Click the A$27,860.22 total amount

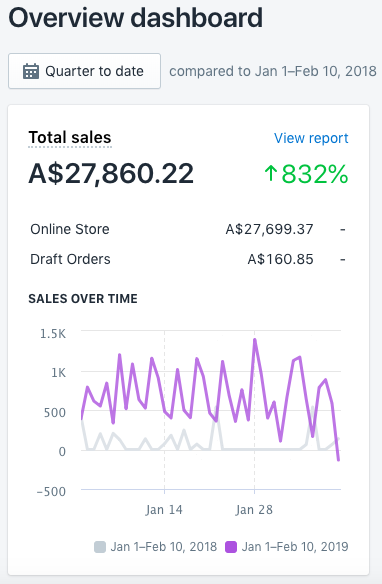pos(111,174)
